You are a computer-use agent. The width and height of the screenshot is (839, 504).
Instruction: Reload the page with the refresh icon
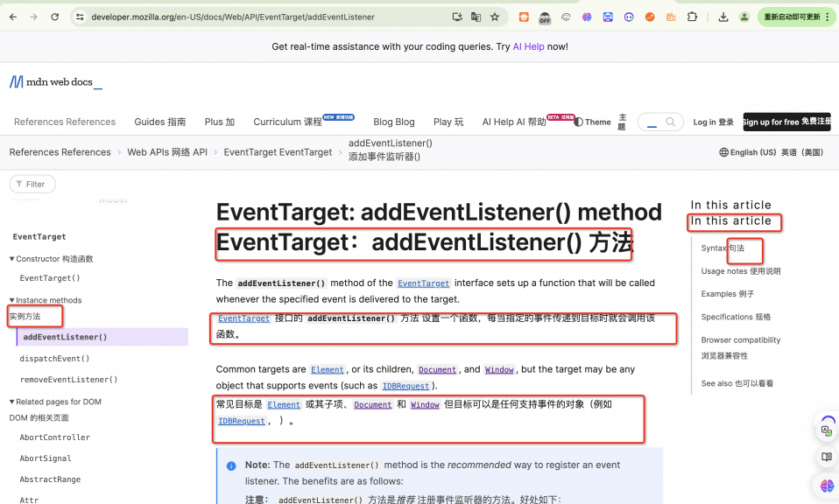54,17
